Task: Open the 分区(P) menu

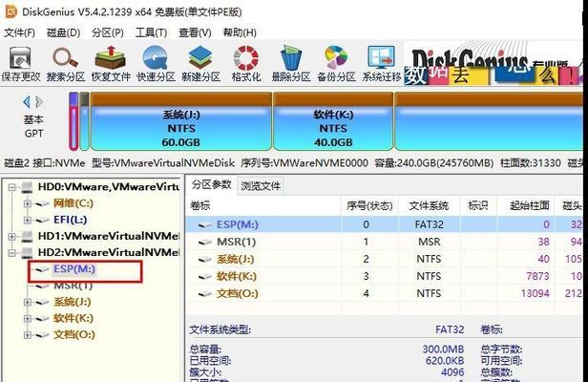Action: click(x=108, y=32)
